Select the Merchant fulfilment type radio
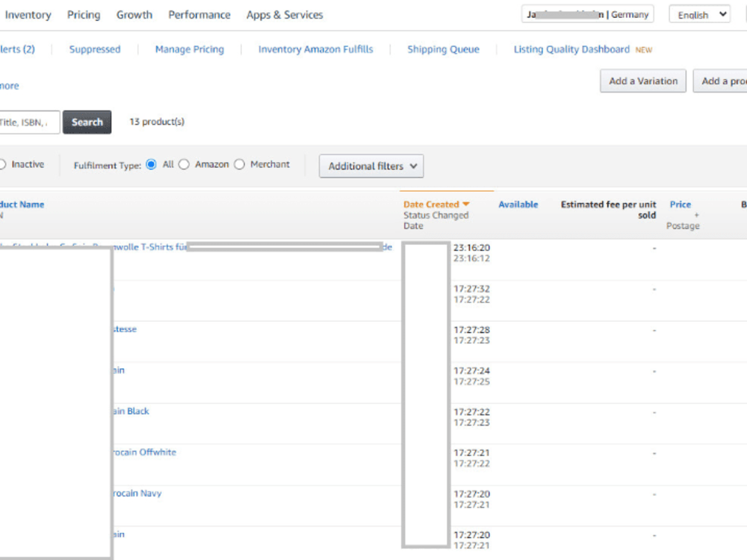The width and height of the screenshot is (747, 560). click(x=240, y=164)
